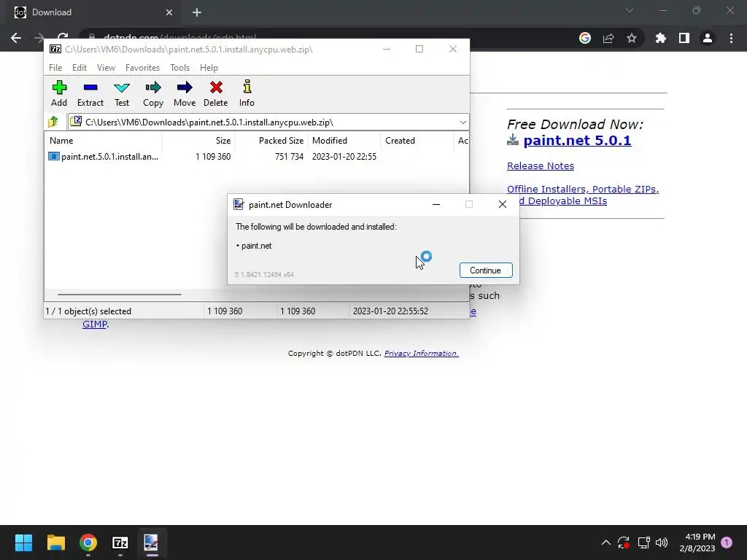
Task: Click the sync status tray icon
Action: (x=624, y=542)
